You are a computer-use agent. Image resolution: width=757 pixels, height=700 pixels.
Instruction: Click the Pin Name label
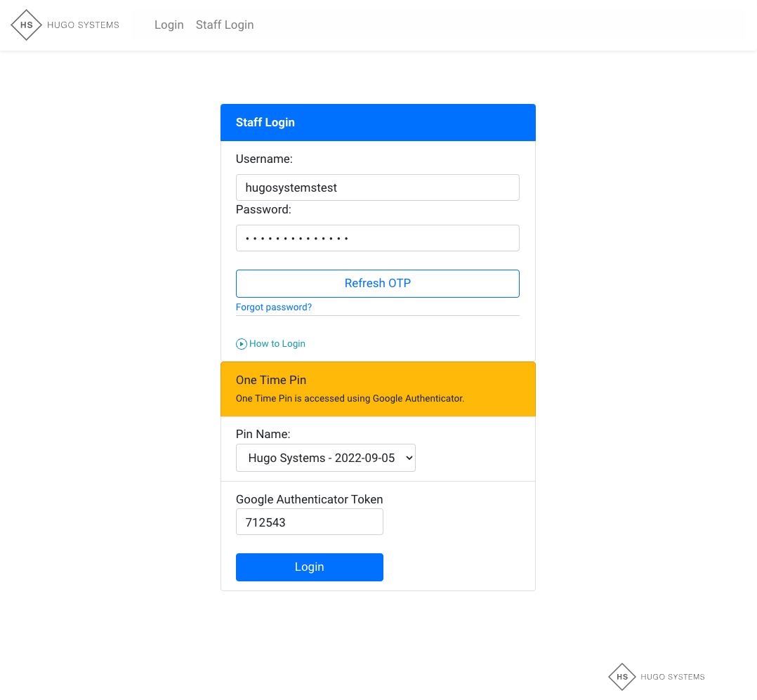[x=263, y=435]
